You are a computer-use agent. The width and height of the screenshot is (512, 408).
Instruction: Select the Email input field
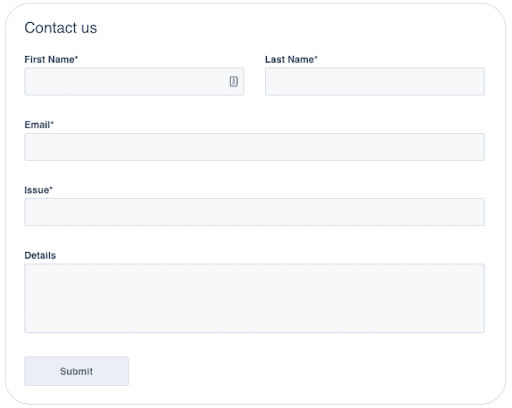pyautogui.click(x=254, y=147)
